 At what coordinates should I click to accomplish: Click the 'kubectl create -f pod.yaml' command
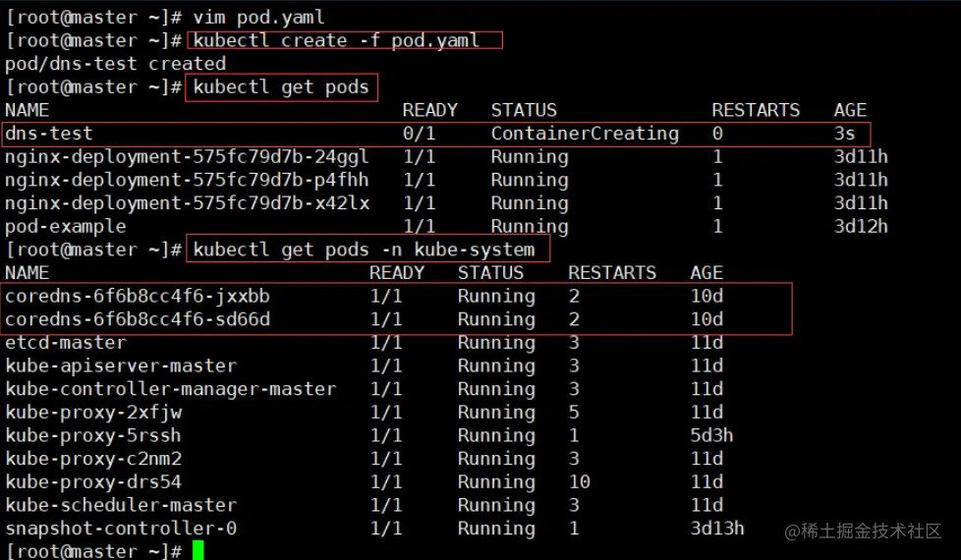click(336, 40)
